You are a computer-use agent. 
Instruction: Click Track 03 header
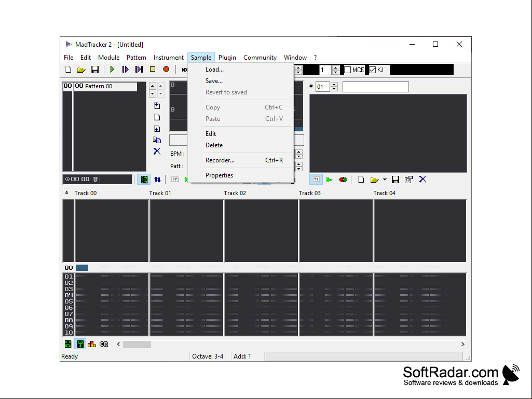(309, 193)
